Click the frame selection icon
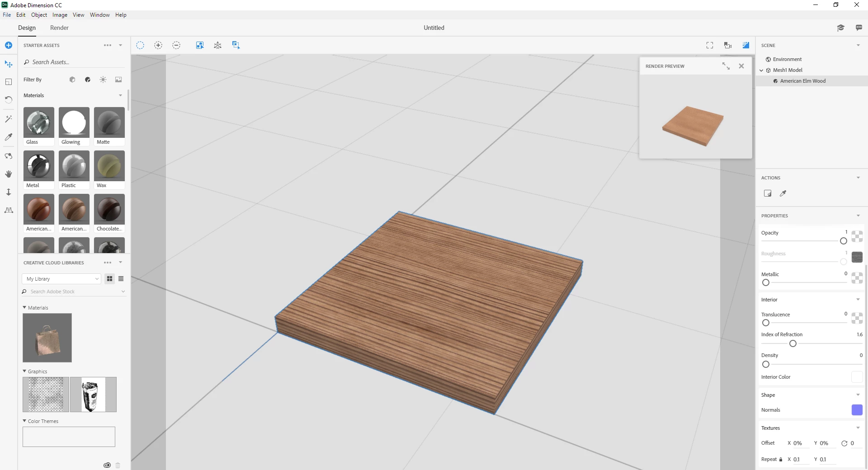 tap(710, 45)
